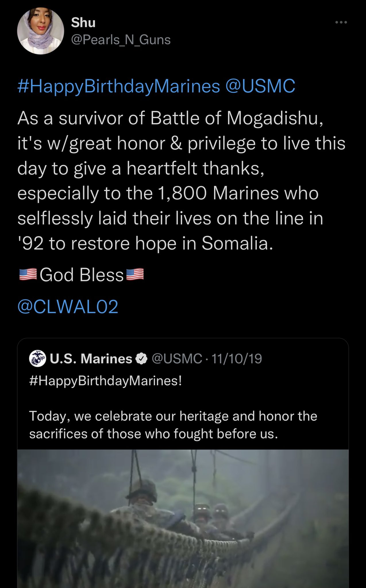
Task: Click the verified badge beside U.S. Marines
Action: point(141,359)
